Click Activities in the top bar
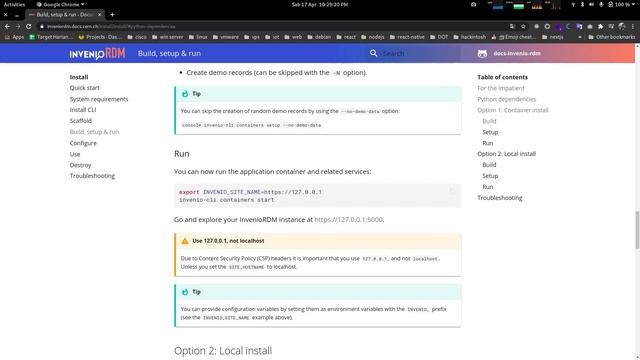 click(14, 4)
